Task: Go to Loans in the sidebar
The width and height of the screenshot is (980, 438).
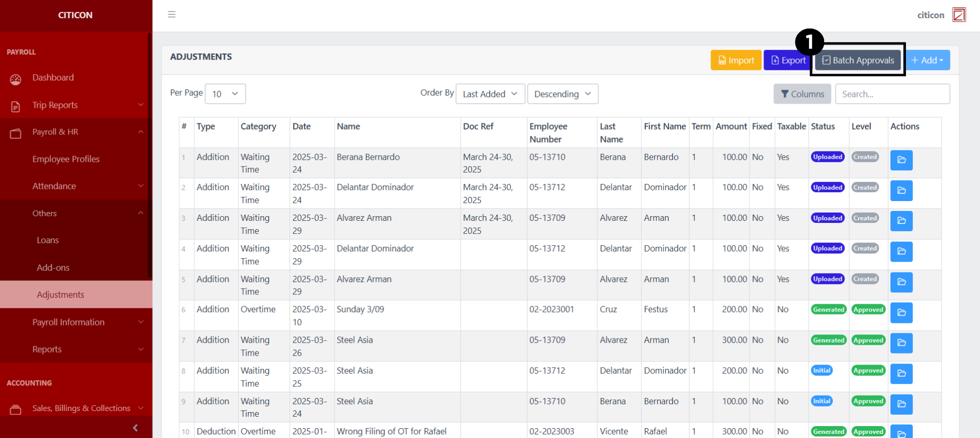Action: click(48, 241)
